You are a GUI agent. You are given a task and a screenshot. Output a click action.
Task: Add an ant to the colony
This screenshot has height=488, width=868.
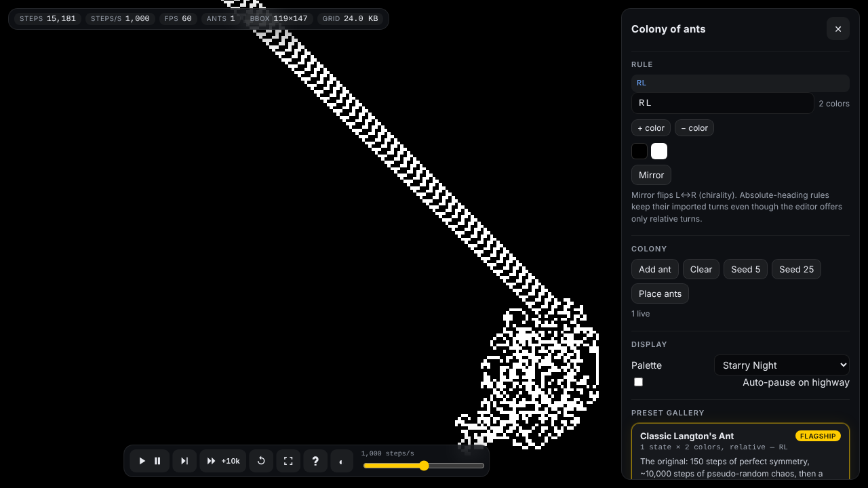click(655, 269)
